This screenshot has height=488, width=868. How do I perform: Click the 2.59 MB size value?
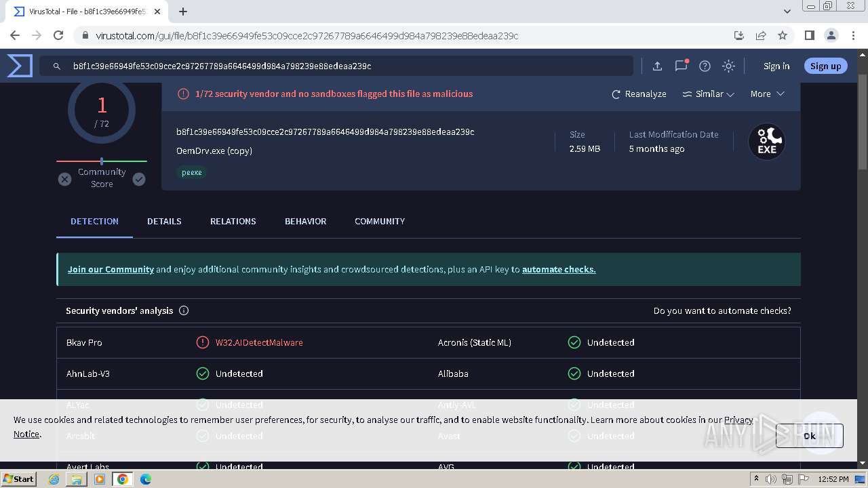(585, 148)
